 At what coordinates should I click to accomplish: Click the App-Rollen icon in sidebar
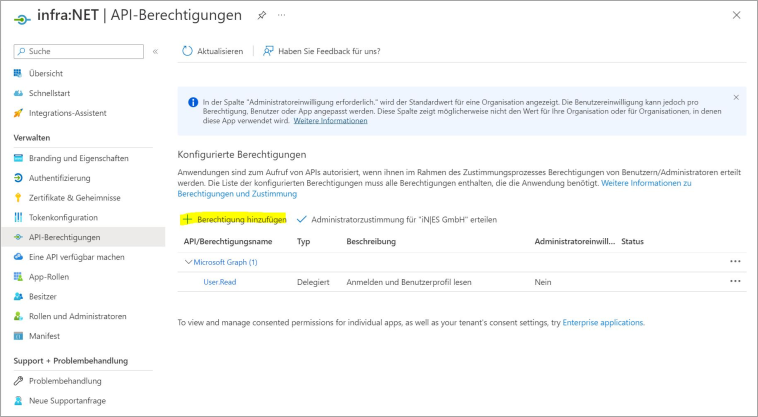tap(18, 276)
